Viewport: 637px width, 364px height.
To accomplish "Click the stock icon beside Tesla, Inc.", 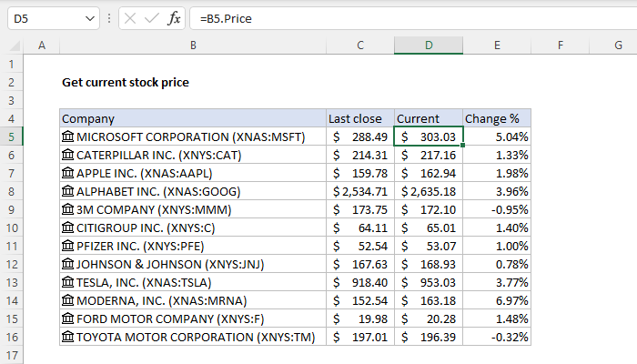I will (67, 282).
